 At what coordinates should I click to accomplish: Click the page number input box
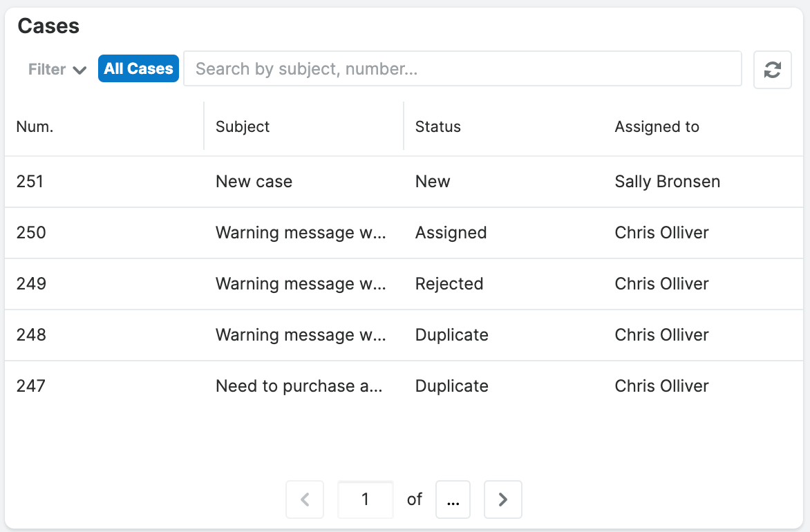[365, 500]
